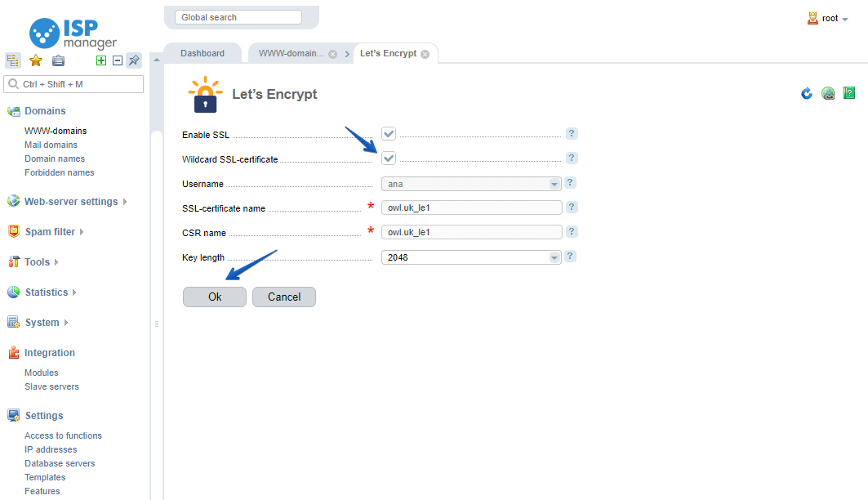The width and height of the screenshot is (868, 500).
Task: Open Domain names in sidebar
Action: (54, 158)
